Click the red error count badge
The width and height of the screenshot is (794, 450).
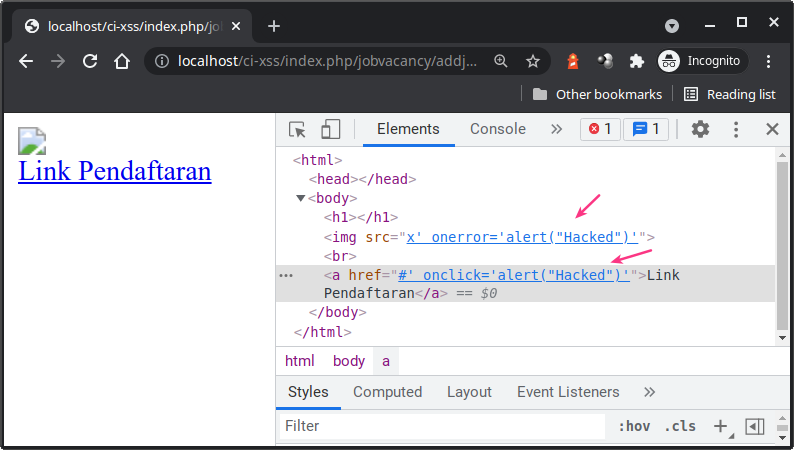(600, 129)
